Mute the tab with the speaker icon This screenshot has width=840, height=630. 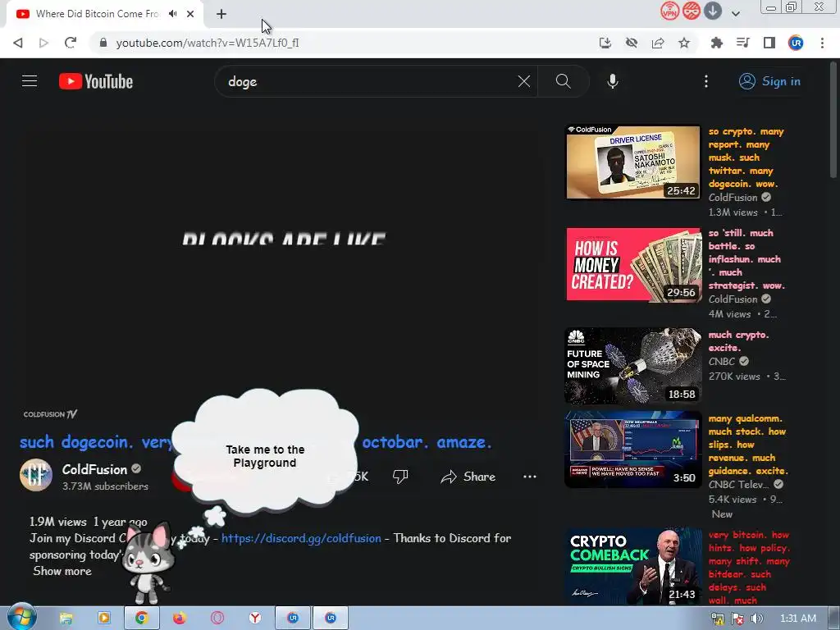[x=172, y=14]
